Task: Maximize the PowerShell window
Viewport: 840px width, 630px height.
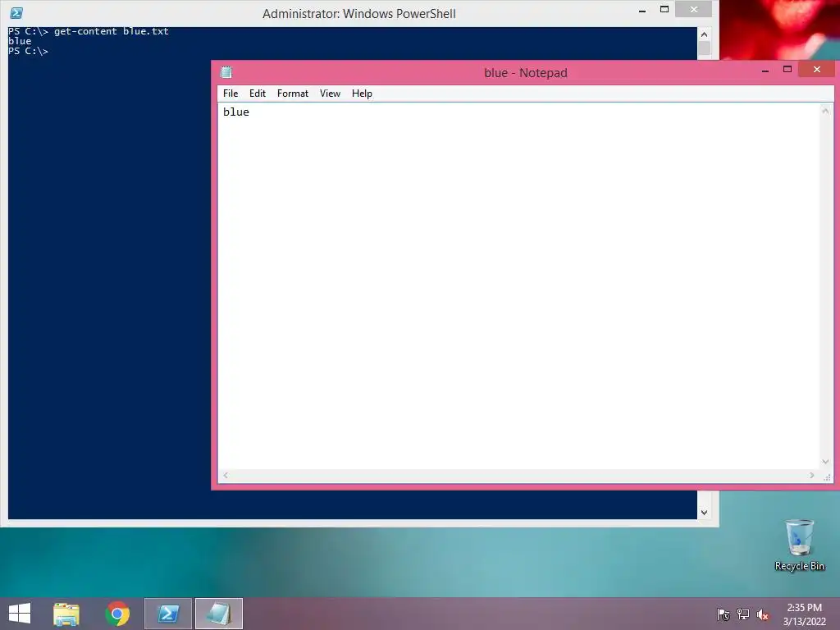Action: [664, 10]
